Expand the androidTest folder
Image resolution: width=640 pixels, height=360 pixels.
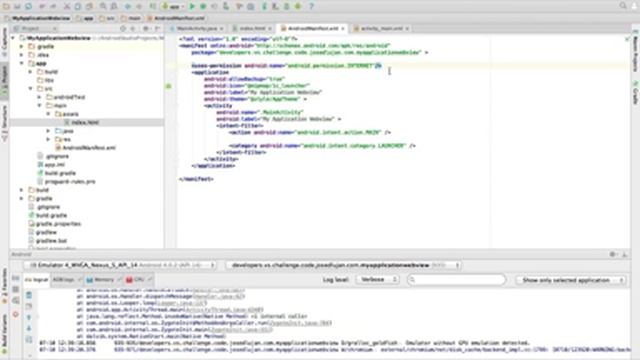(40, 97)
